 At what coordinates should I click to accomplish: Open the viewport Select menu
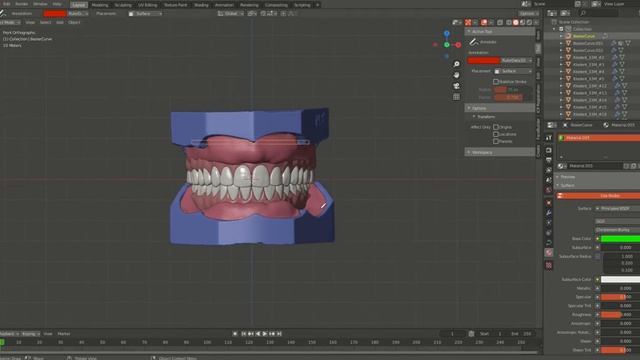[x=45, y=22]
